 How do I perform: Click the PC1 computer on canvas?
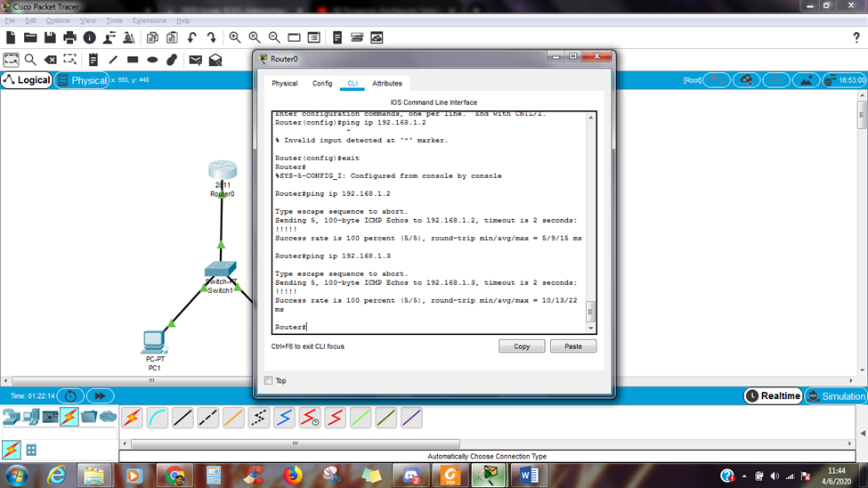[x=154, y=342]
